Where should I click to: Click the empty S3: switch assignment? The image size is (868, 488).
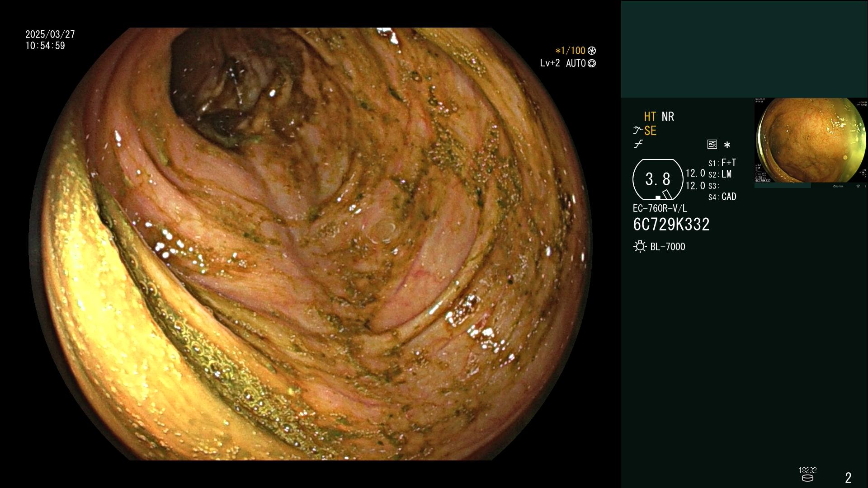(714, 186)
